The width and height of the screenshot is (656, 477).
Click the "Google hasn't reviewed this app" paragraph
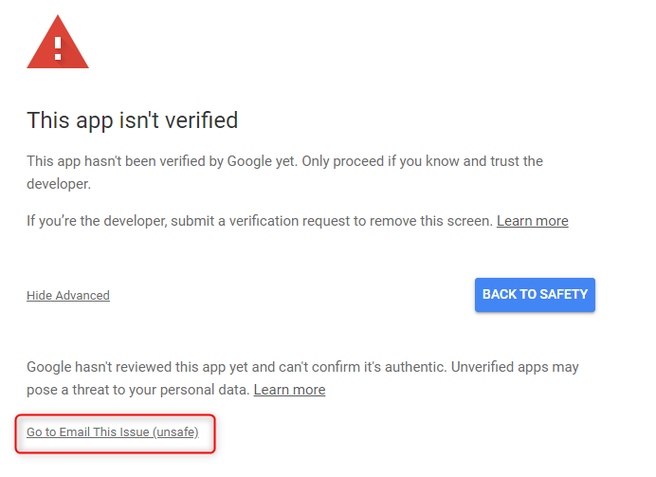pos(302,378)
